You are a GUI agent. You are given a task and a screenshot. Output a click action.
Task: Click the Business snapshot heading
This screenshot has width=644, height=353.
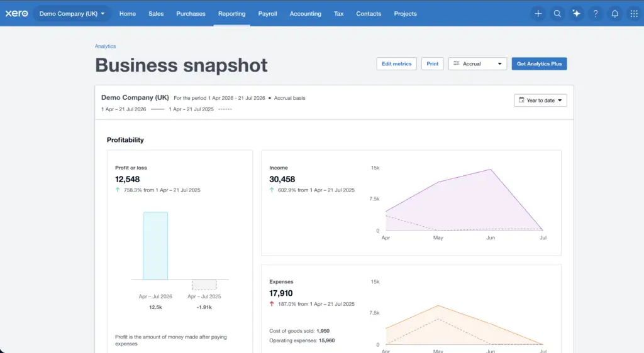tap(181, 65)
